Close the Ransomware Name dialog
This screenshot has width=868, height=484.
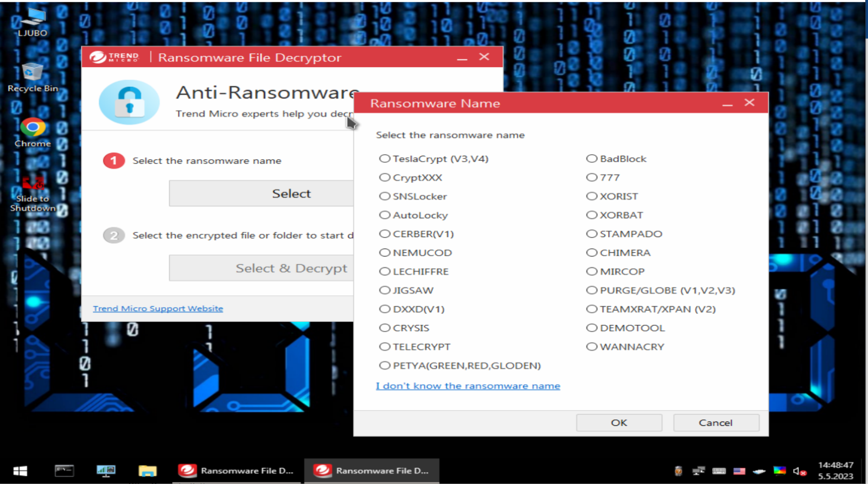click(750, 103)
